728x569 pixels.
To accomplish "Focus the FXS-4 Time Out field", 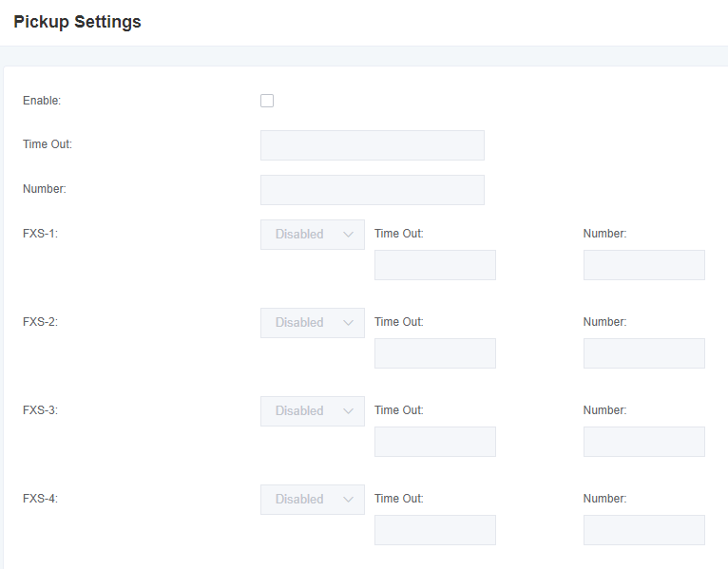I will pyautogui.click(x=435, y=530).
